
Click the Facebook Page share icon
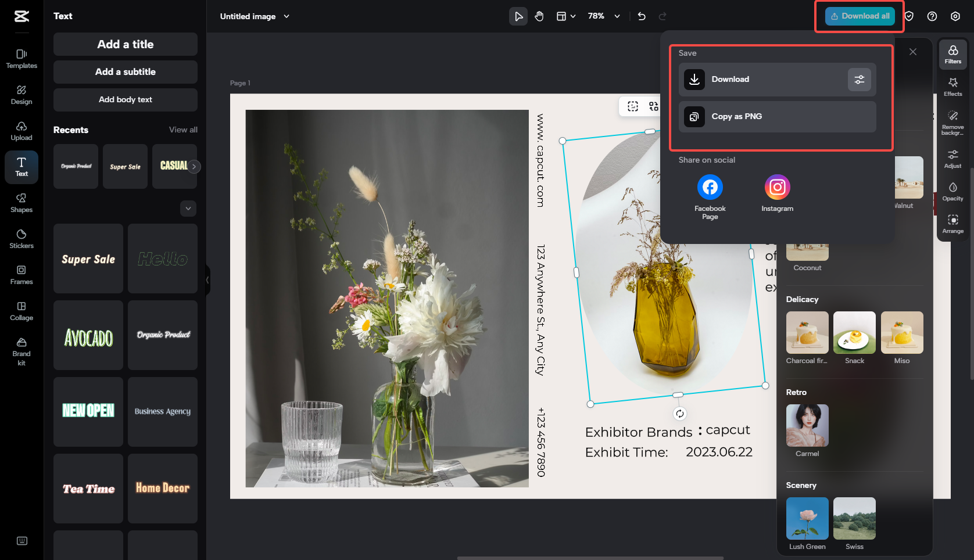tap(710, 188)
